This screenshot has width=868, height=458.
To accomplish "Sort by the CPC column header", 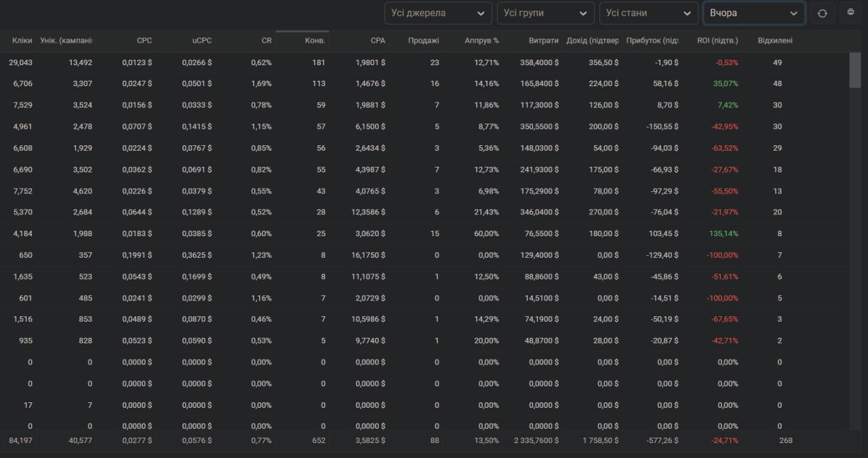I will click(x=144, y=41).
